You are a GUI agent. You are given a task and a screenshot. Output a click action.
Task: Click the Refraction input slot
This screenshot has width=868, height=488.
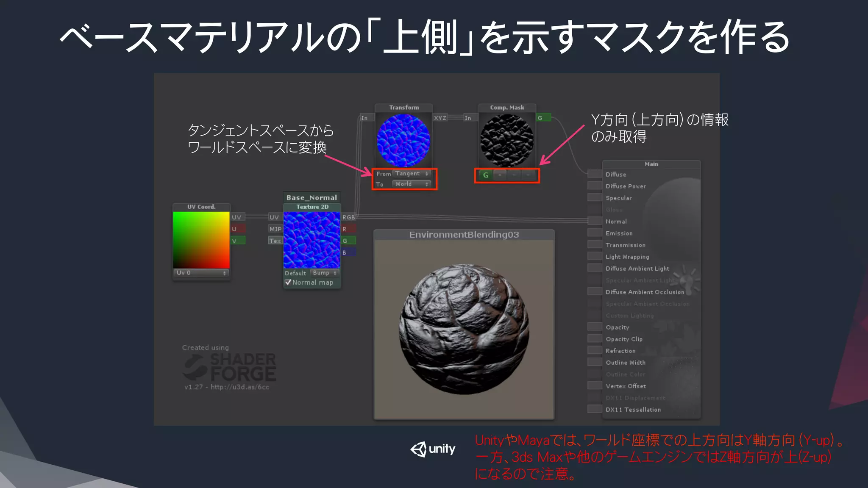[595, 350]
